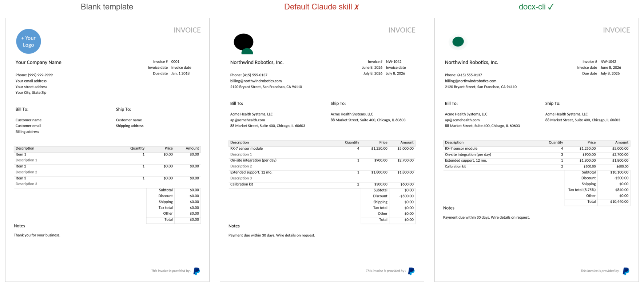644x287 pixels.
Task: Click 'NW-1042' in Default Claude skill invoice
Action: pyautogui.click(x=394, y=62)
